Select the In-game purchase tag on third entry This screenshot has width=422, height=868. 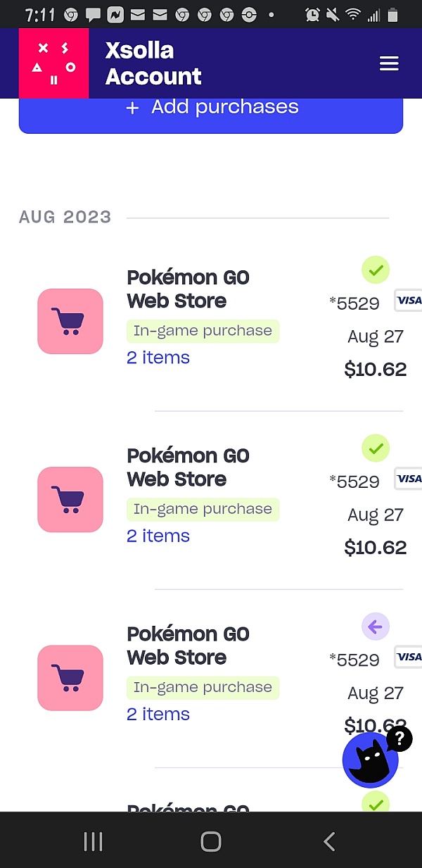203,687
